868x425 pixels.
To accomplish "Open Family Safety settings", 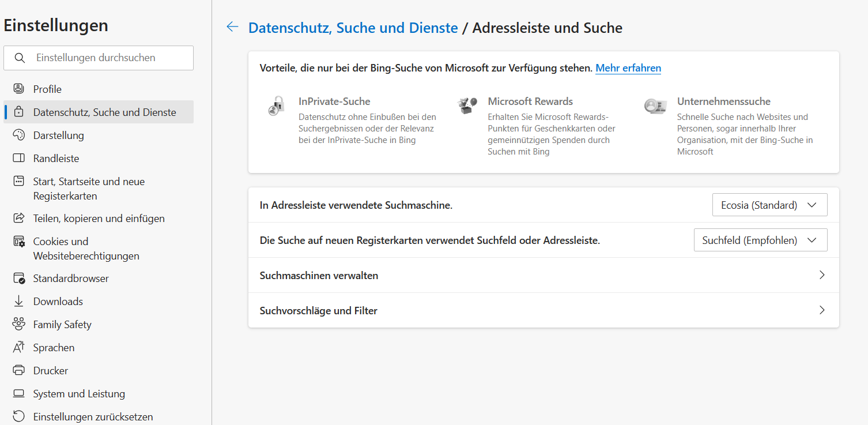I will 99,324.
